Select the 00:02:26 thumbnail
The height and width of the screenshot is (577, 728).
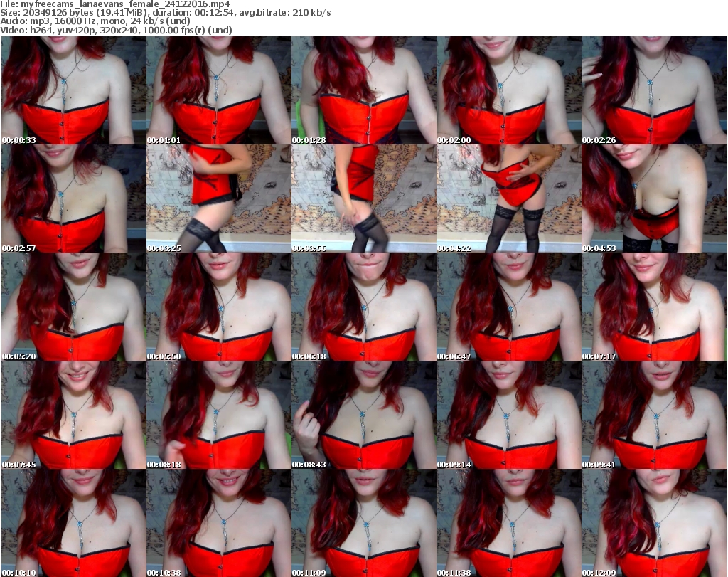point(654,90)
